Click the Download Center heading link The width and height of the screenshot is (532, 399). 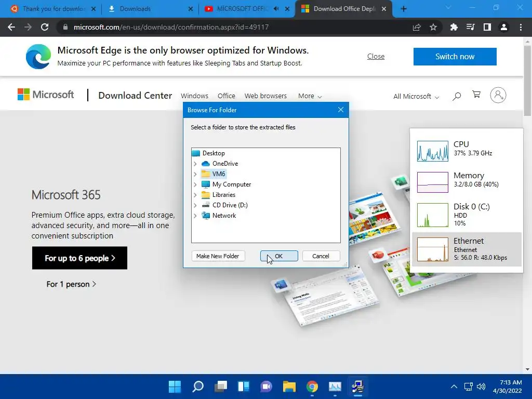coord(135,96)
